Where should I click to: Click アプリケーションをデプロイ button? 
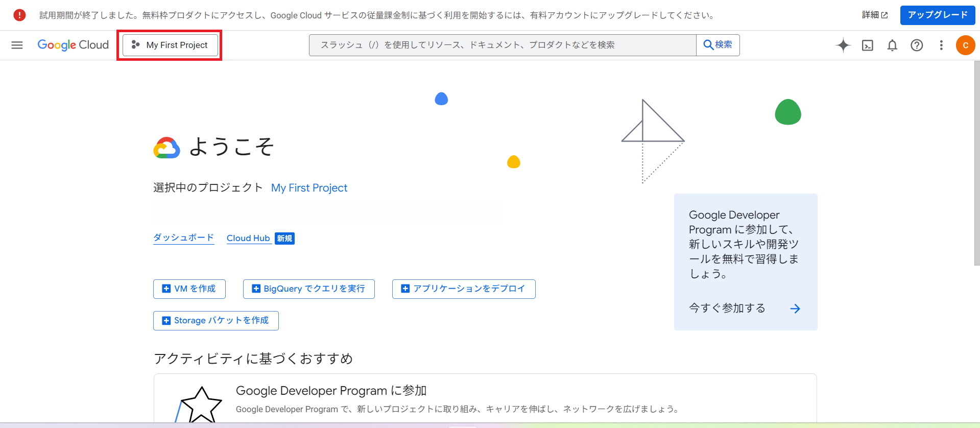pos(464,289)
